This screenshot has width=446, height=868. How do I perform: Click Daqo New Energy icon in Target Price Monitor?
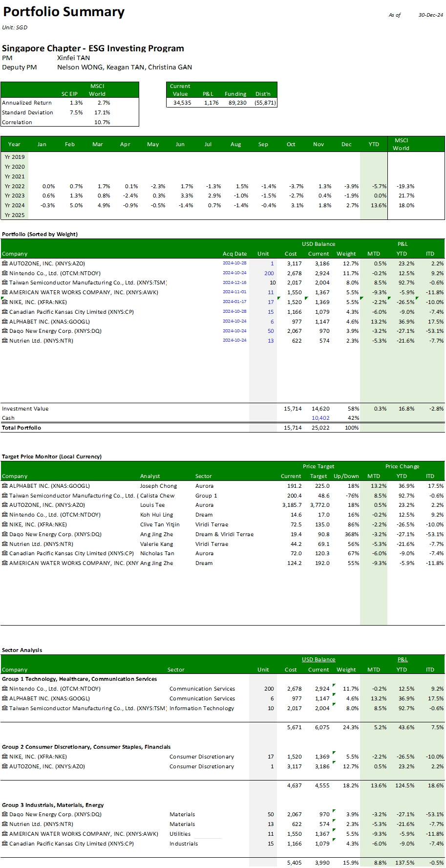[x=5, y=534]
